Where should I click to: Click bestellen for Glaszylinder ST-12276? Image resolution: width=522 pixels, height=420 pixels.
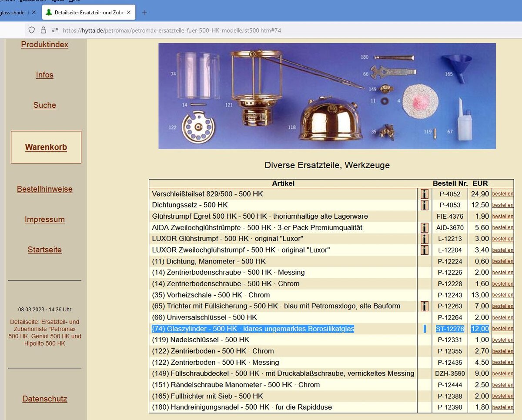pyautogui.click(x=502, y=329)
